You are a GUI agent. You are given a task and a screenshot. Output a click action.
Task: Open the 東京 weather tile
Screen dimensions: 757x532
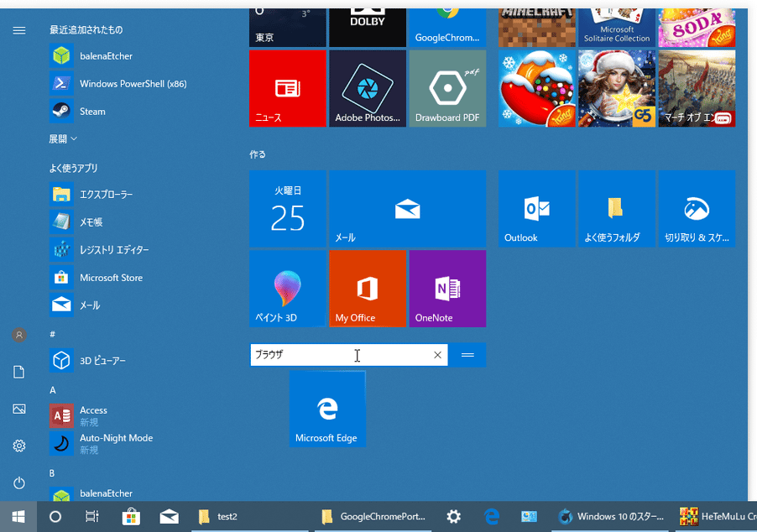(x=288, y=28)
